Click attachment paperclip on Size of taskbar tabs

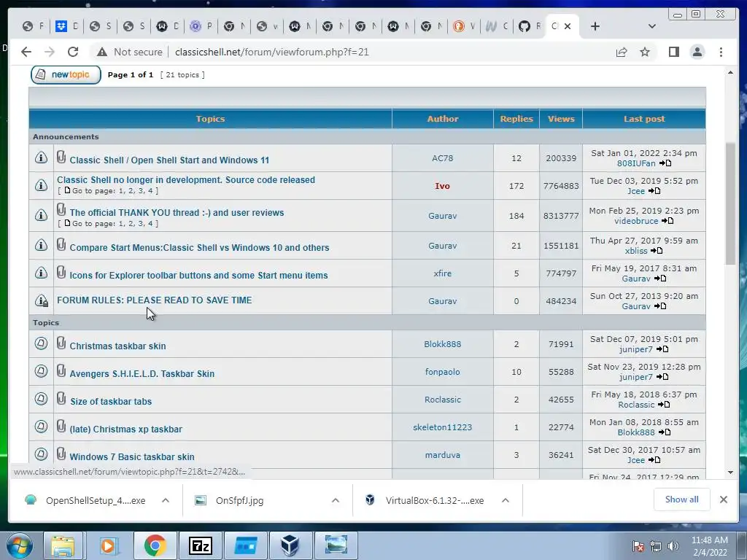[61, 399]
